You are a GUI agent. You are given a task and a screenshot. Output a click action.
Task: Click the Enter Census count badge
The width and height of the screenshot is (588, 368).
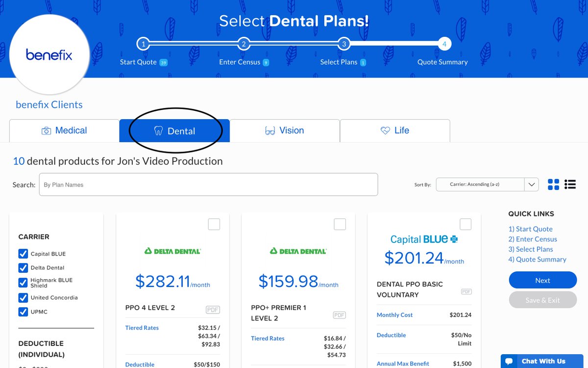tap(266, 63)
